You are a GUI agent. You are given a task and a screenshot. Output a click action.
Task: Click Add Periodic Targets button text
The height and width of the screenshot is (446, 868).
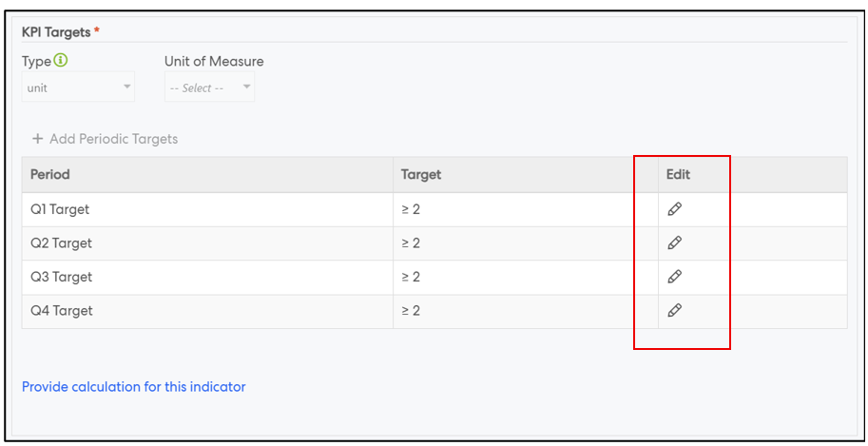[x=113, y=139]
